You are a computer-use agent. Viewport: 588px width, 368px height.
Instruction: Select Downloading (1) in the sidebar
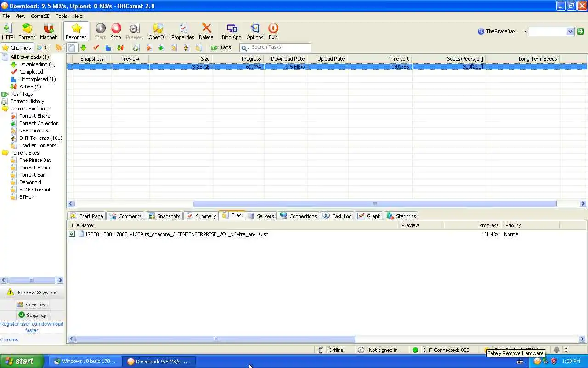click(37, 64)
